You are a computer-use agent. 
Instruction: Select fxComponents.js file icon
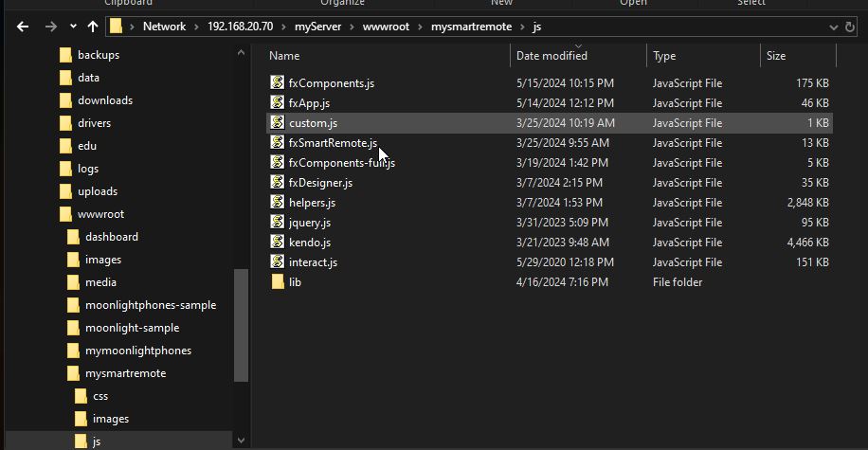pyautogui.click(x=278, y=82)
